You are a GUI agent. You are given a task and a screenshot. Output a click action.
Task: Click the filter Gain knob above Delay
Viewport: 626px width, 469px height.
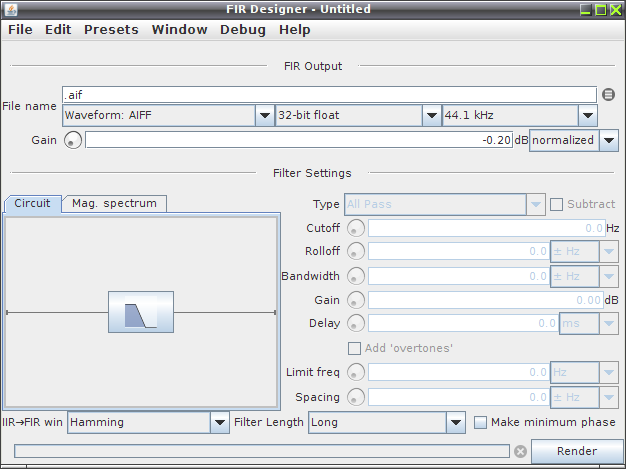355,300
